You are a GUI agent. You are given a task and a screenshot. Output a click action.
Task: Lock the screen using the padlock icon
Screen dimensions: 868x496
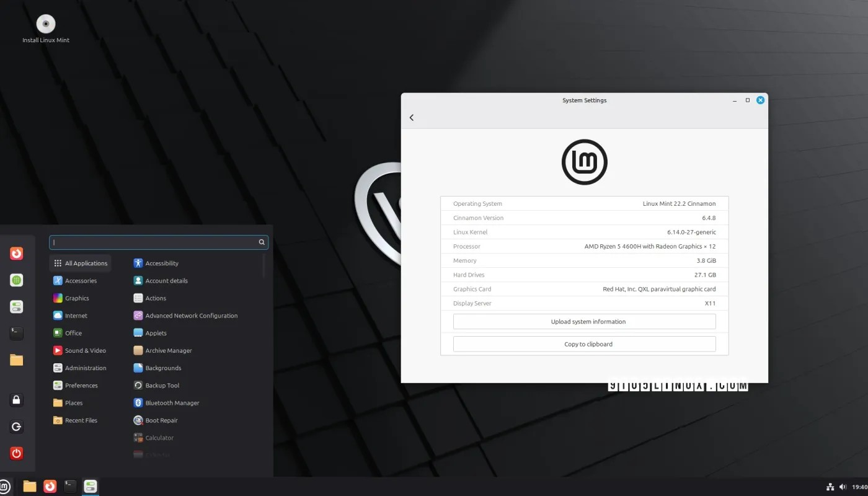point(15,400)
